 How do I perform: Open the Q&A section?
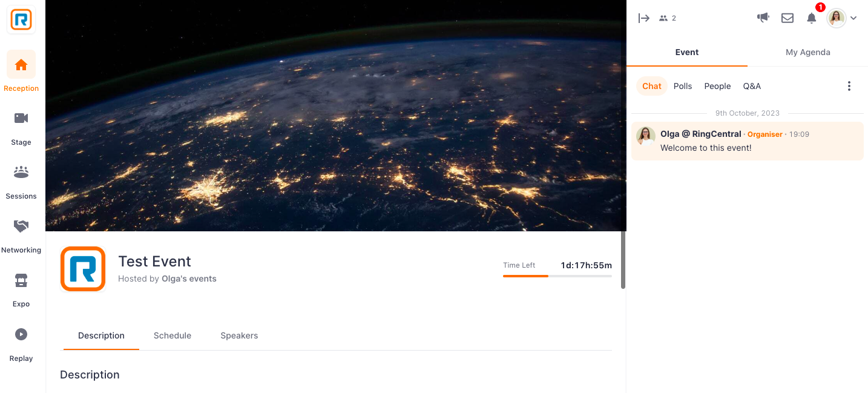(x=752, y=86)
